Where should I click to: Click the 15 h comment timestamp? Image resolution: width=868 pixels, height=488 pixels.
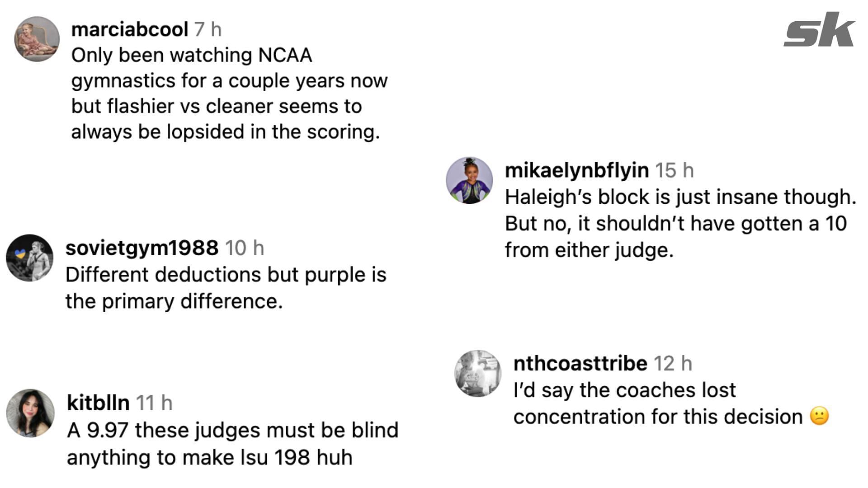(675, 170)
